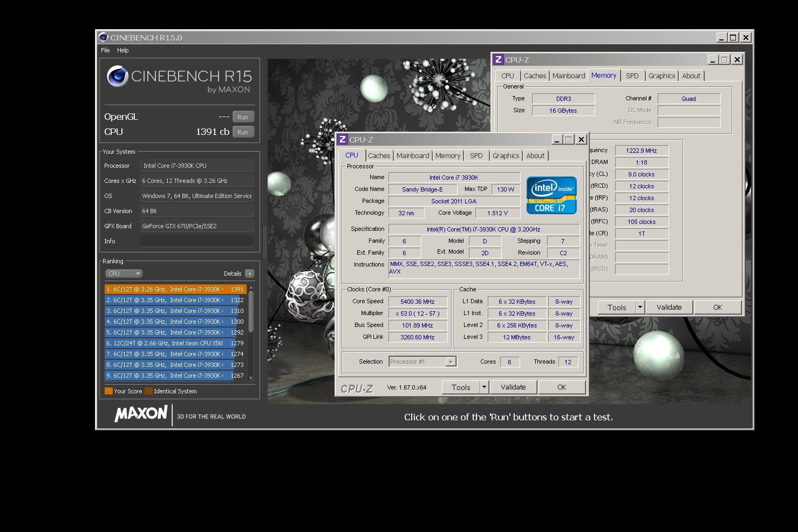Select ranking row 1 with score 1391
798x532 pixels.
click(175, 289)
